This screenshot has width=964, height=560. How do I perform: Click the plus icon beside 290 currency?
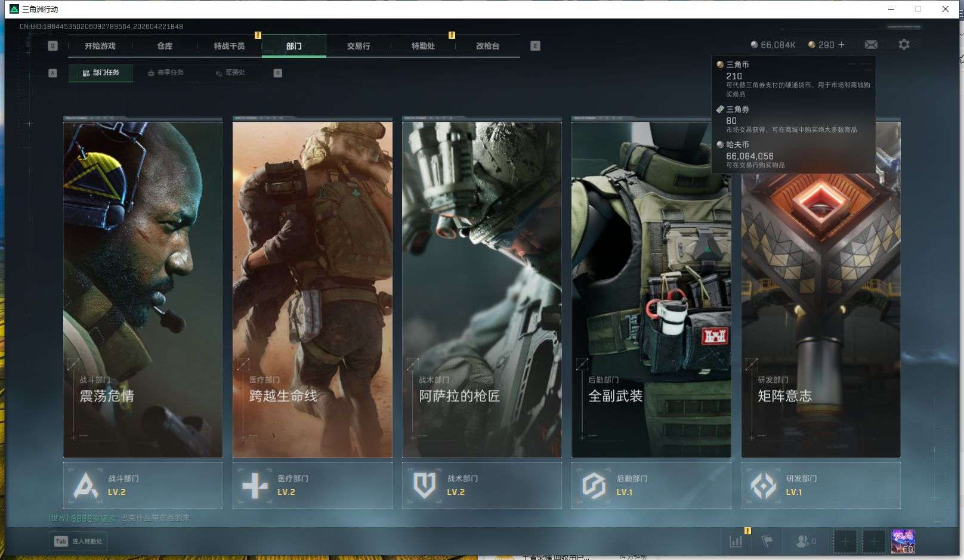(x=841, y=45)
